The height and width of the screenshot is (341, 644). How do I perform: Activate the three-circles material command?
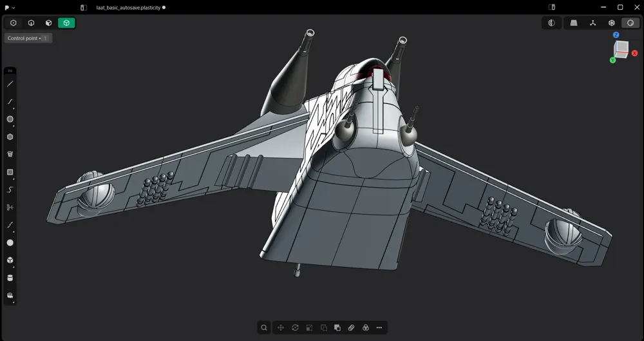point(366,328)
